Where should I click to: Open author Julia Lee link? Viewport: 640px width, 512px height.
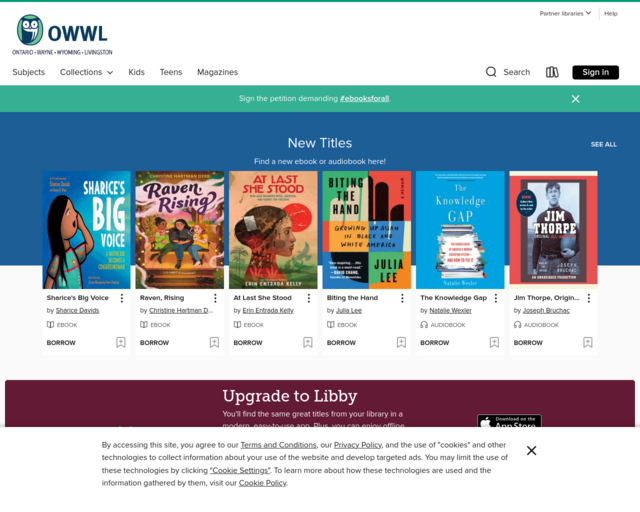point(349,310)
